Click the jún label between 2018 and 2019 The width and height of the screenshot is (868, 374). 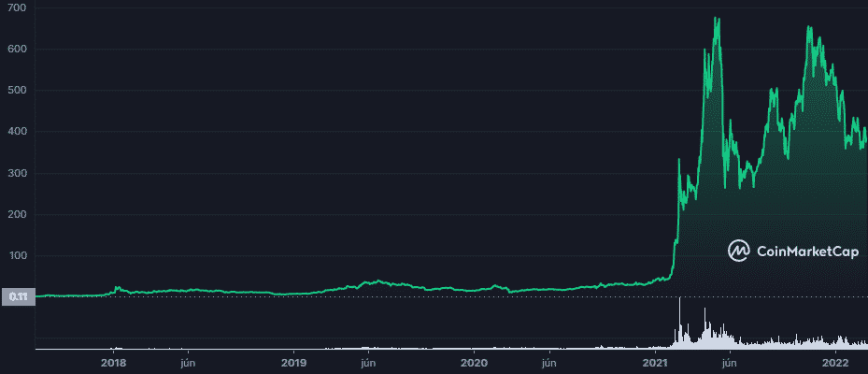[188, 362]
